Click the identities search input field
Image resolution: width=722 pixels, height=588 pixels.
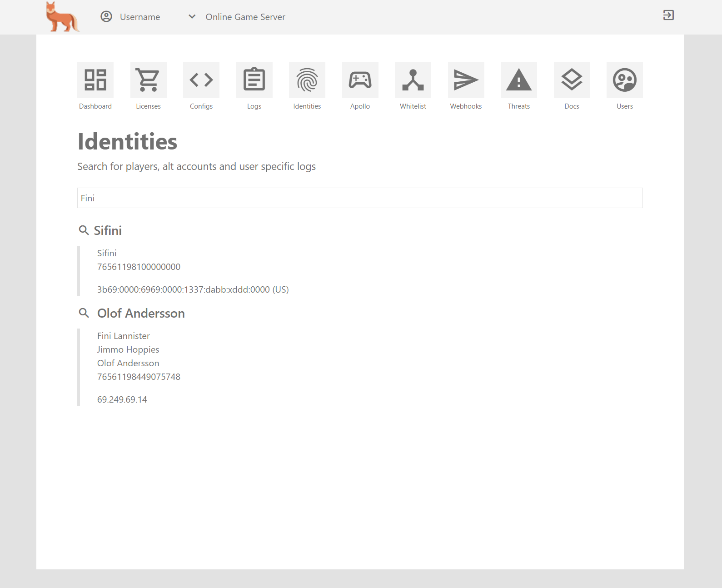360,198
